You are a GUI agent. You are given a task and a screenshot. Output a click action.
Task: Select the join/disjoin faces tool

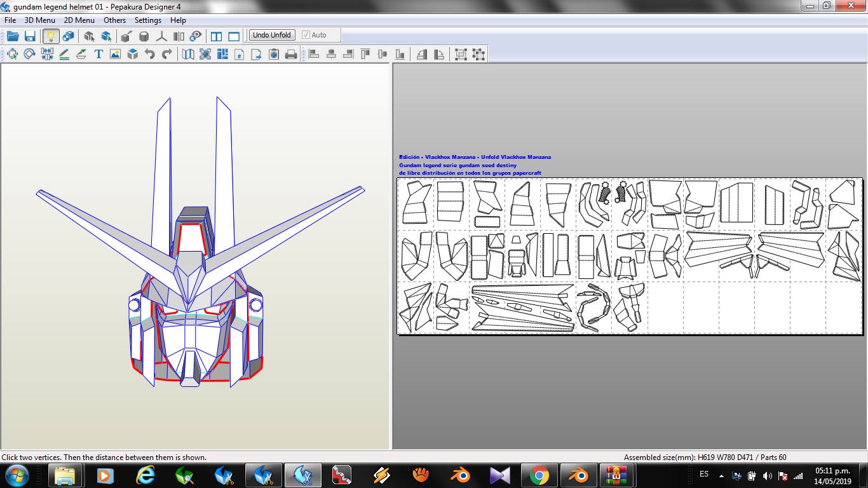pos(47,54)
